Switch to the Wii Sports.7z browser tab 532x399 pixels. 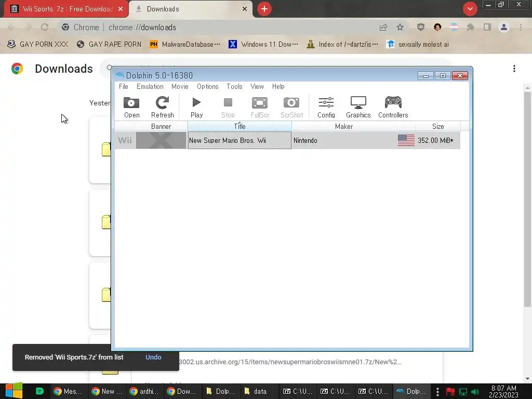(66, 9)
